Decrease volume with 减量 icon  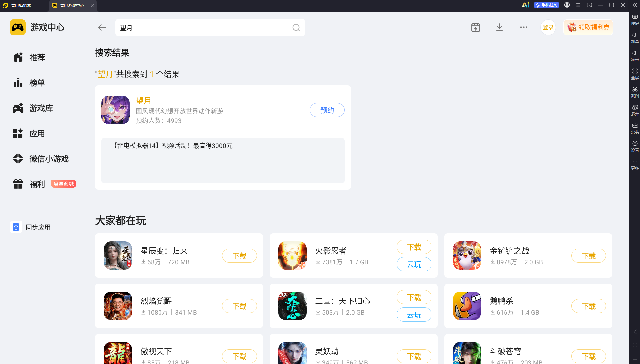tap(635, 56)
